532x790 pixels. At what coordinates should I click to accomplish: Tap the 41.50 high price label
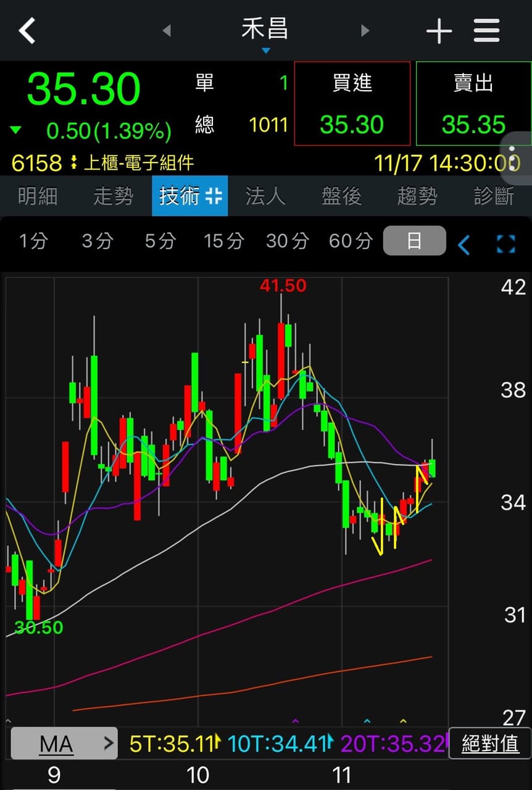283,286
